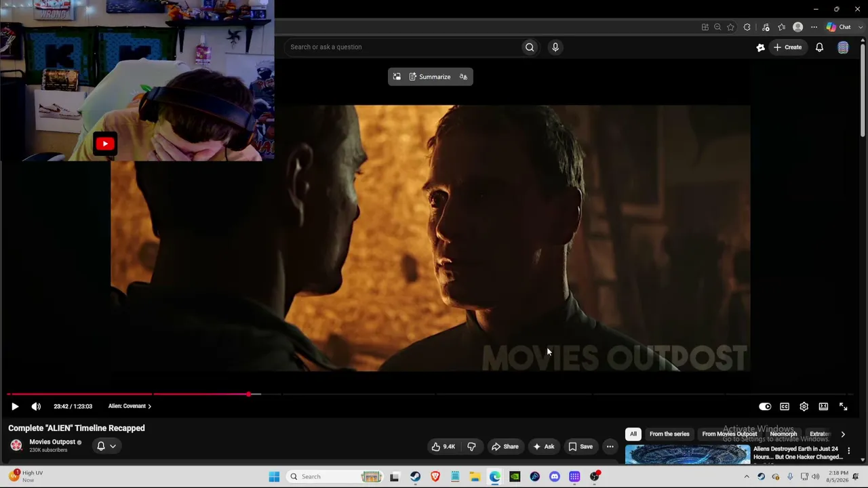The height and width of the screenshot is (488, 868).
Task: Toggle the autoplay switch
Action: point(765,407)
